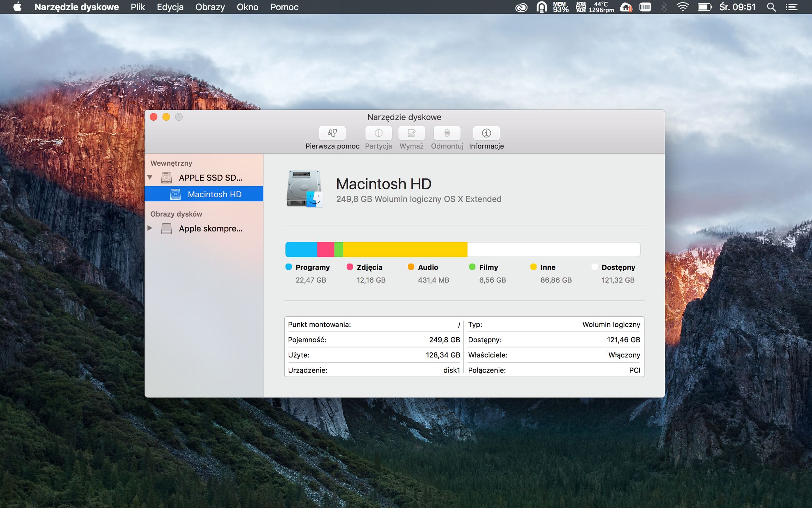812x508 pixels.
Task: Open Spotlight search magnifier in menu bar
Action: click(x=771, y=7)
